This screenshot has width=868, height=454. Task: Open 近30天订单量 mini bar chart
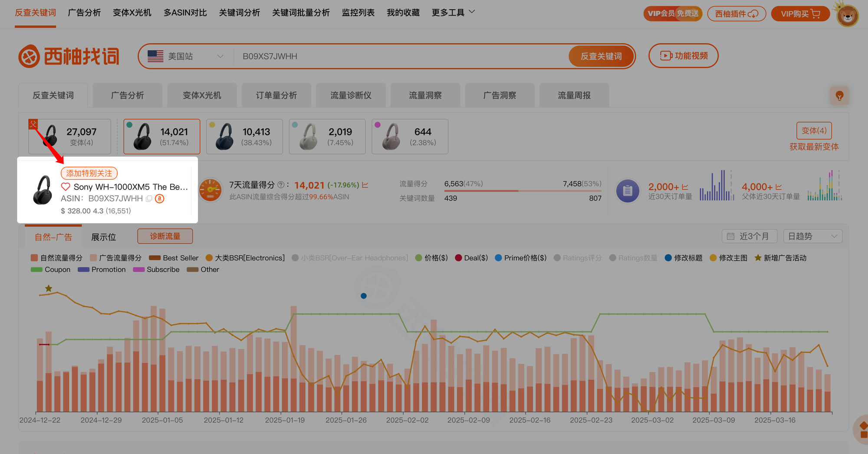717,185
